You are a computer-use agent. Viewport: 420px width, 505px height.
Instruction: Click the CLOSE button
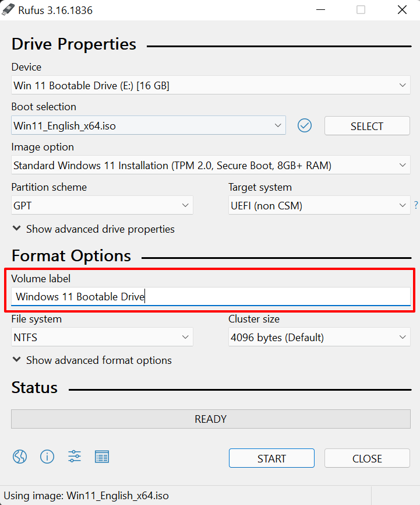tap(367, 458)
